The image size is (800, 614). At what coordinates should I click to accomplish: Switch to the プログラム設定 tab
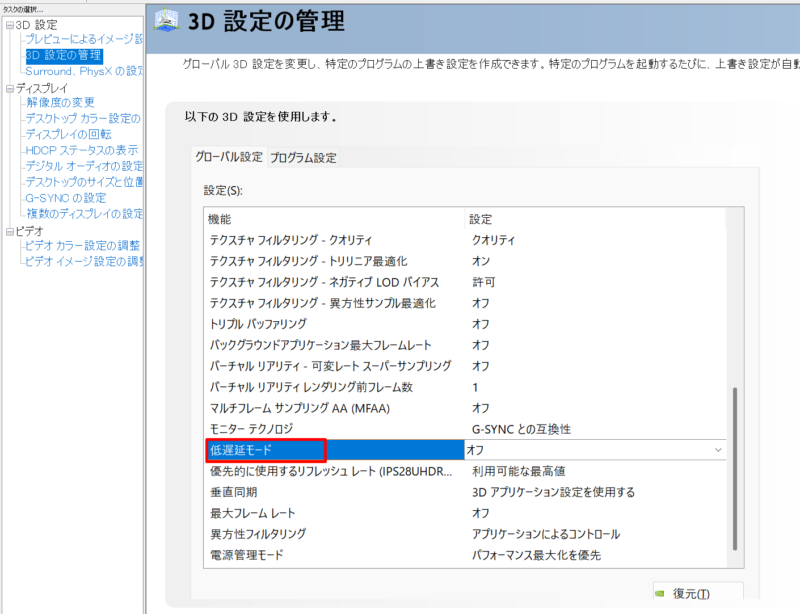[x=302, y=157]
